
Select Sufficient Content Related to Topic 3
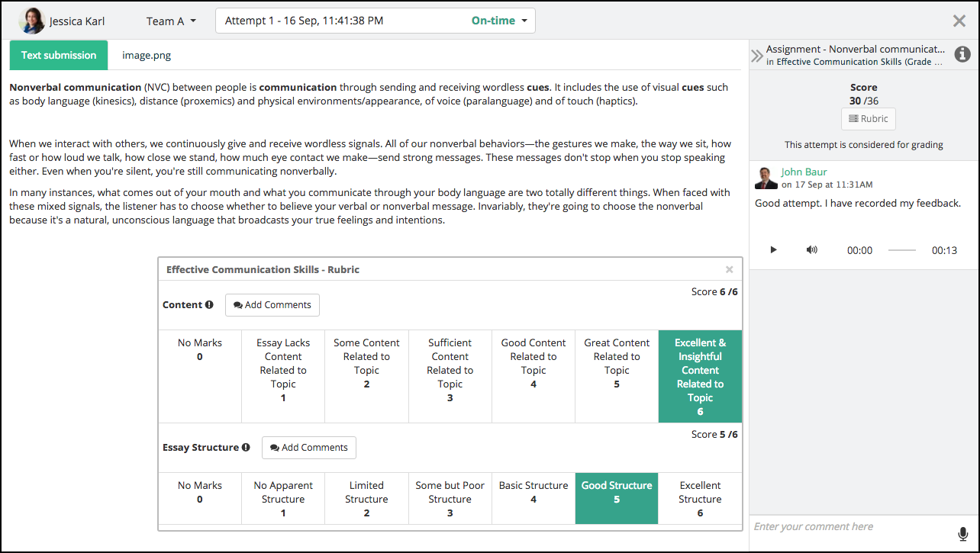(450, 377)
